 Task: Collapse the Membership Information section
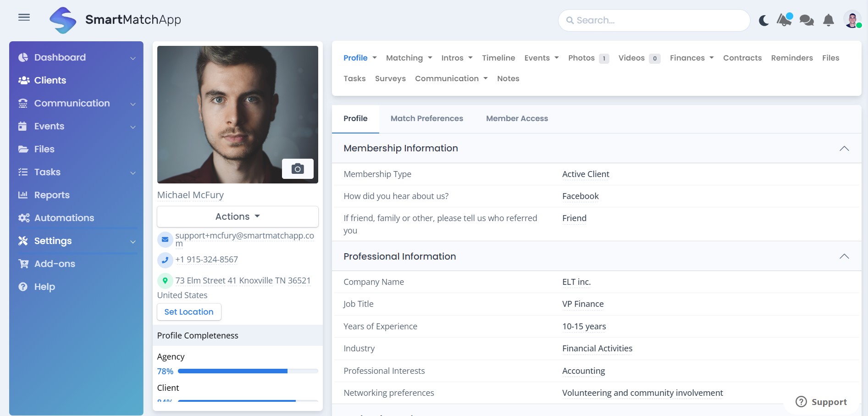(x=845, y=148)
